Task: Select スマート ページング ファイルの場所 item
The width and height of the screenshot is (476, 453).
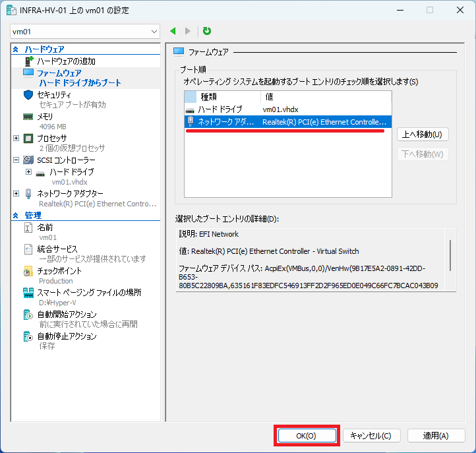Action: click(89, 292)
